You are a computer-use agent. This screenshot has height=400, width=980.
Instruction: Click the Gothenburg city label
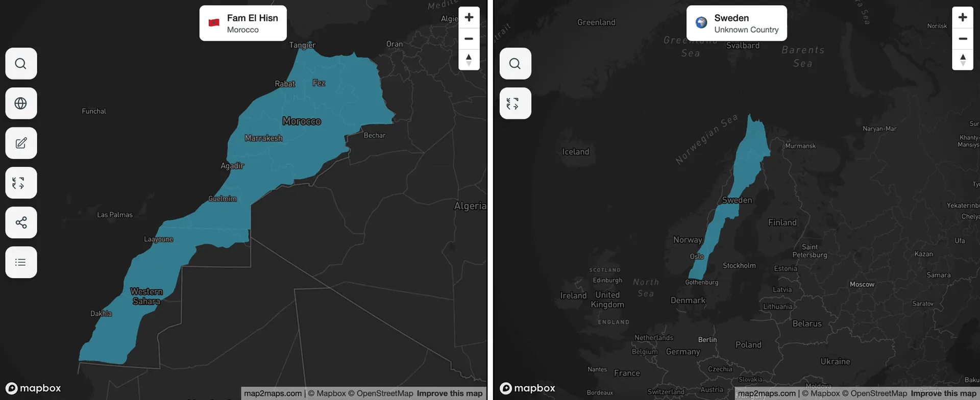(x=701, y=282)
